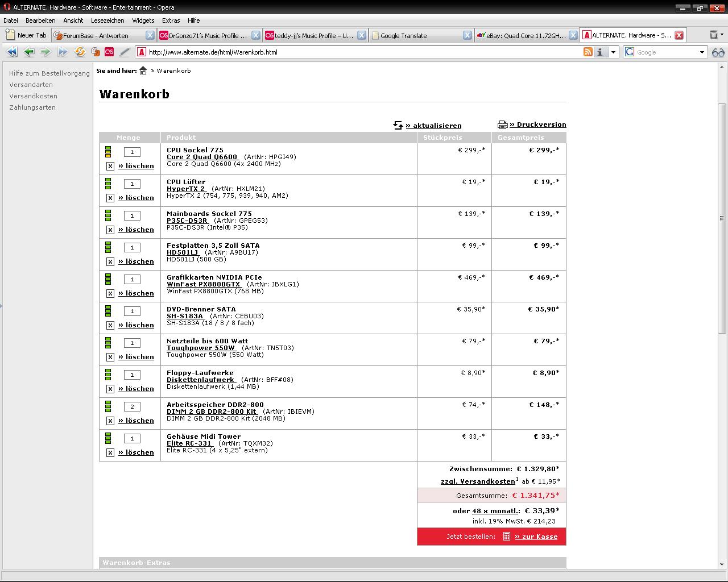Close the ForumBase - Antworten tab
The width and height of the screenshot is (728, 582).
click(x=150, y=35)
